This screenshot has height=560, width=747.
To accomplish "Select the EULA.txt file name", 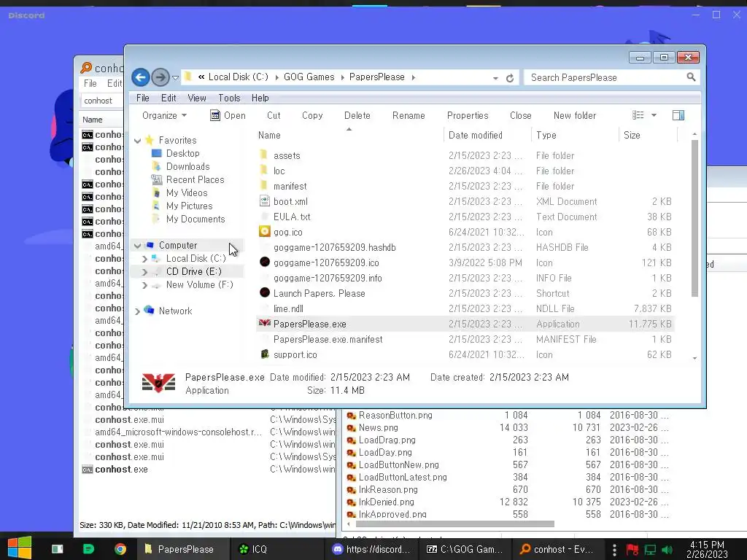I will (x=292, y=217).
